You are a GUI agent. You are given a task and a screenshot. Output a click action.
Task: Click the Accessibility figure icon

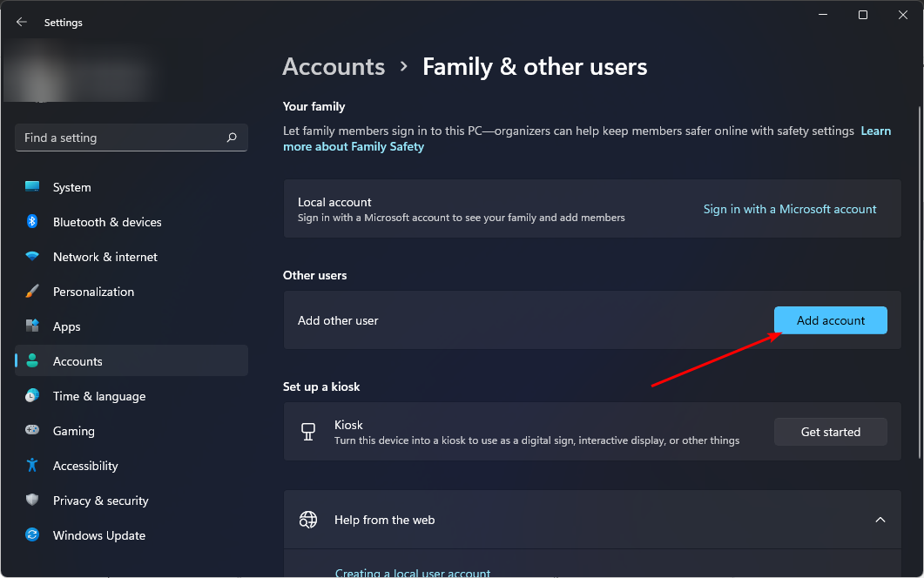pos(32,466)
